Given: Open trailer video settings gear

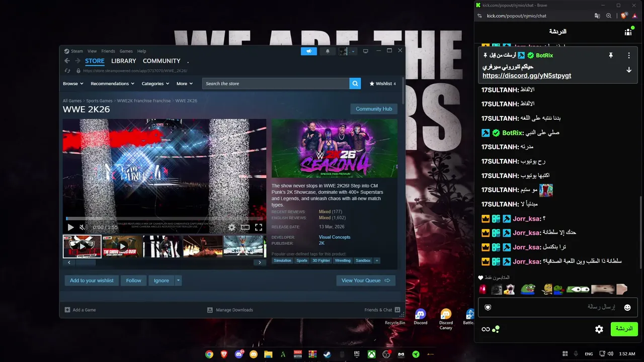Looking at the screenshot, I should [x=231, y=227].
